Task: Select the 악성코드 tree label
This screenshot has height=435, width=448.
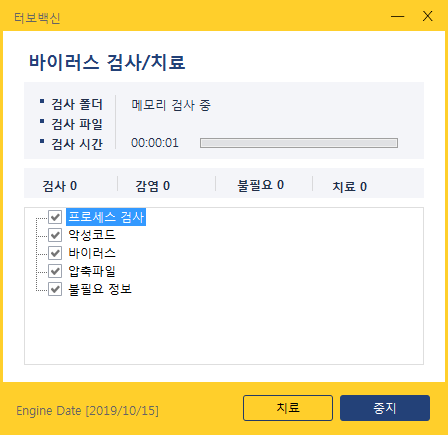Action: coord(92,235)
